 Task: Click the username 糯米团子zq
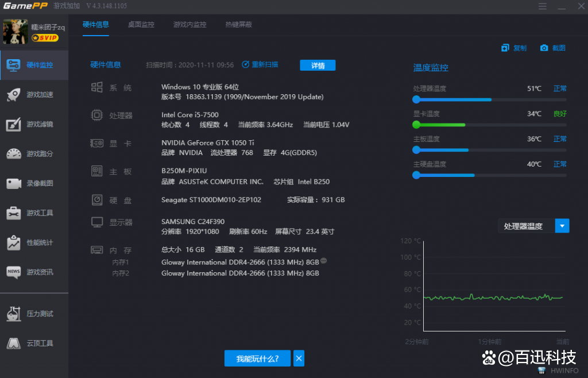(x=48, y=28)
